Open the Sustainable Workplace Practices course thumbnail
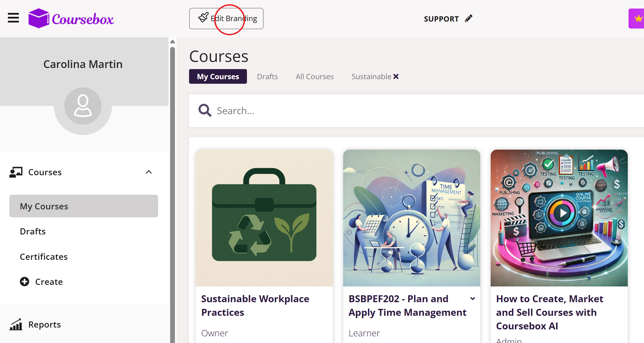 point(264,218)
